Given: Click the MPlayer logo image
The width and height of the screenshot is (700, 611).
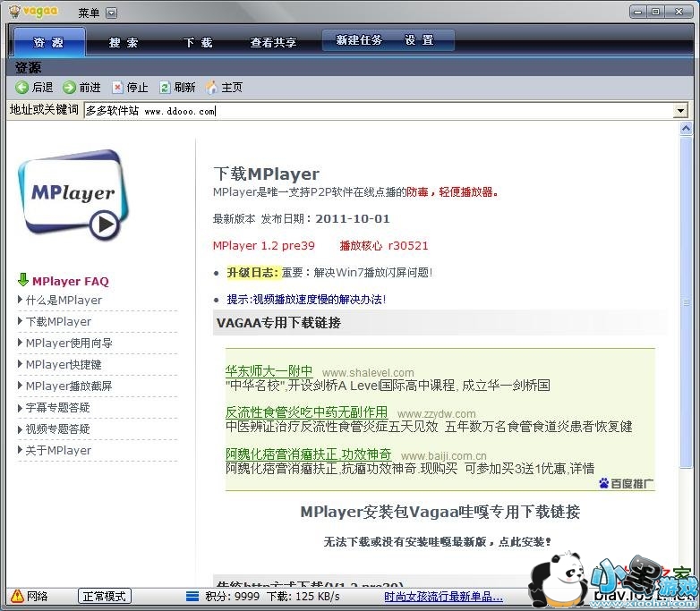Looking at the screenshot, I should pyautogui.click(x=73, y=196).
